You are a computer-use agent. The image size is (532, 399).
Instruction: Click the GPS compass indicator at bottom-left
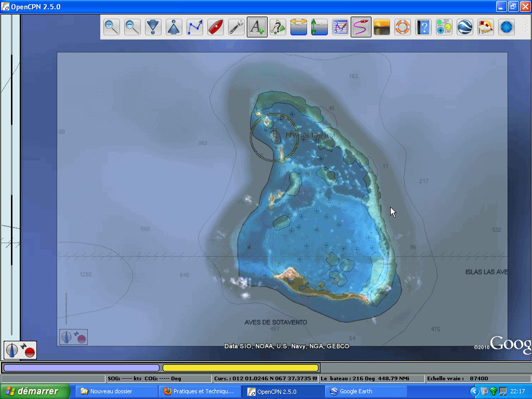pos(21,350)
